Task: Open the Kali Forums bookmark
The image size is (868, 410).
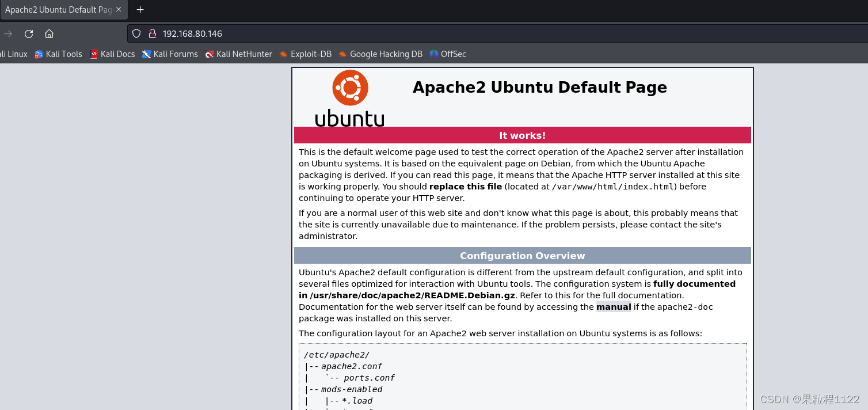Action: (170, 54)
